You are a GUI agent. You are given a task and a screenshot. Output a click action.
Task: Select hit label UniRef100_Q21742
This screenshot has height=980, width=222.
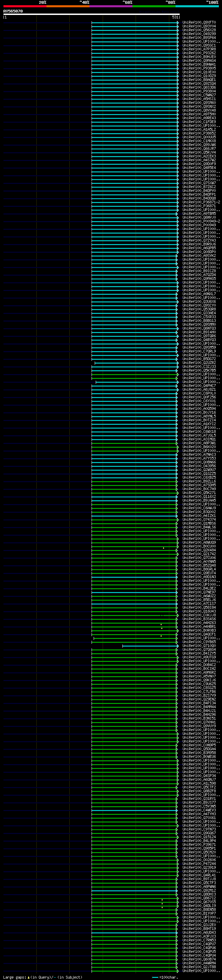199,553
